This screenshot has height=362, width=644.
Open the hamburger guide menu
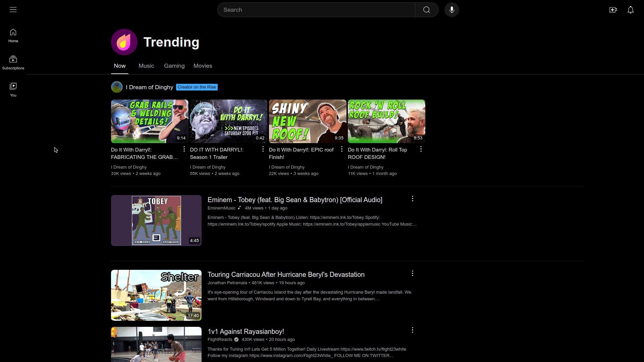coord(13,10)
